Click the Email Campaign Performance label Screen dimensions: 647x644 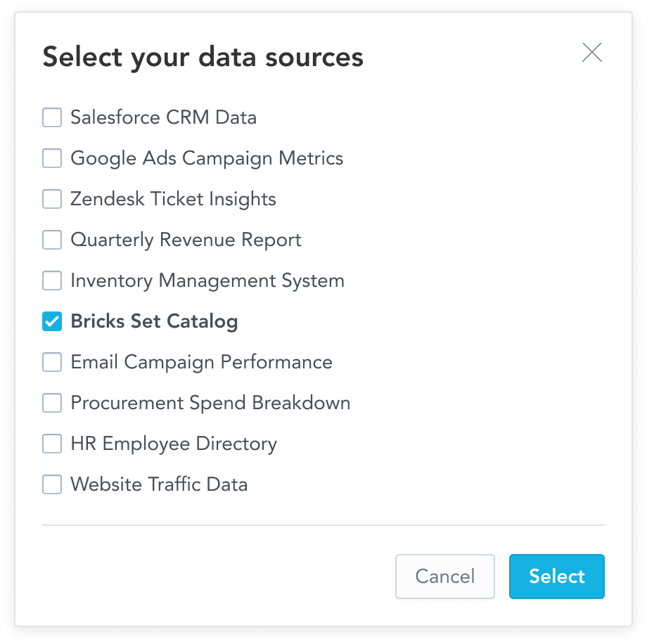200,362
